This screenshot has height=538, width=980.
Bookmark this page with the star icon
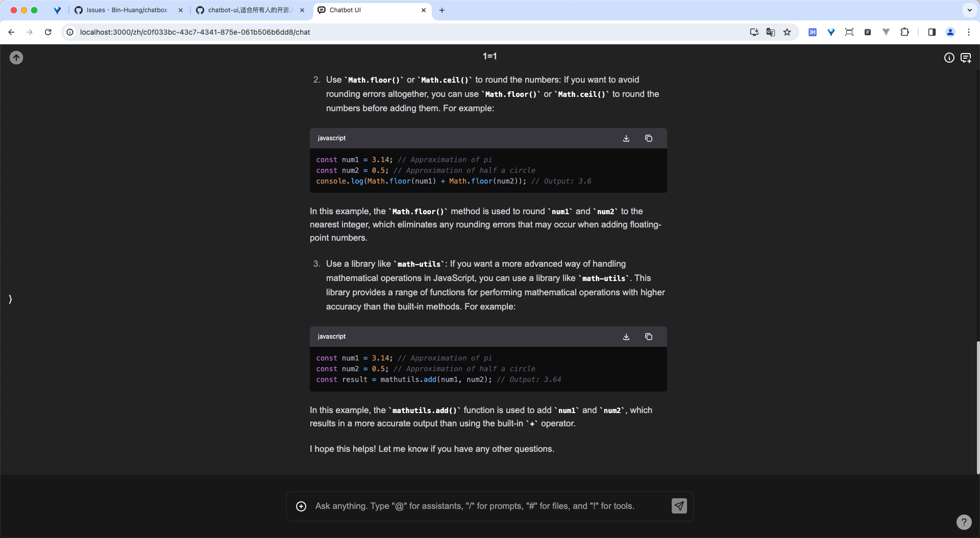click(787, 32)
